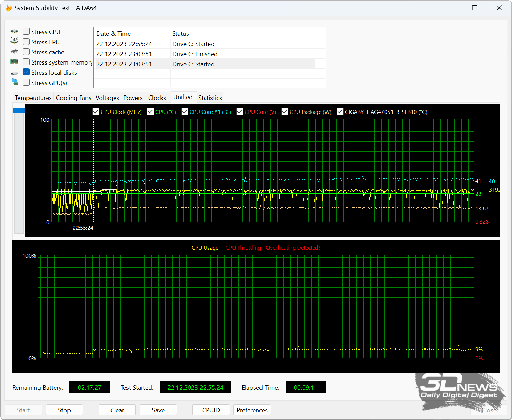Toggle the CPU Clock (MHz) graph checkbox
Image resolution: width=512 pixels, height=420 pixels.
tap(96, 111)
